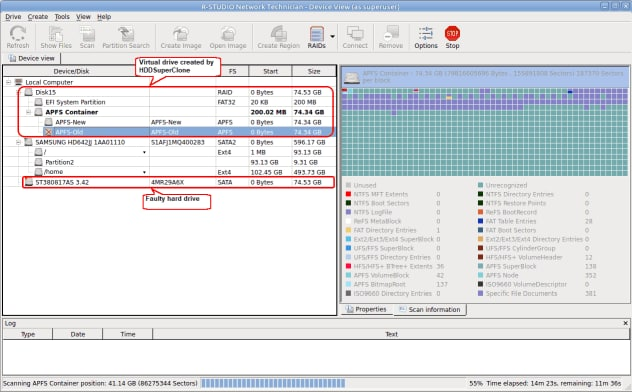Click the scan map block grid

click(485, 132)
